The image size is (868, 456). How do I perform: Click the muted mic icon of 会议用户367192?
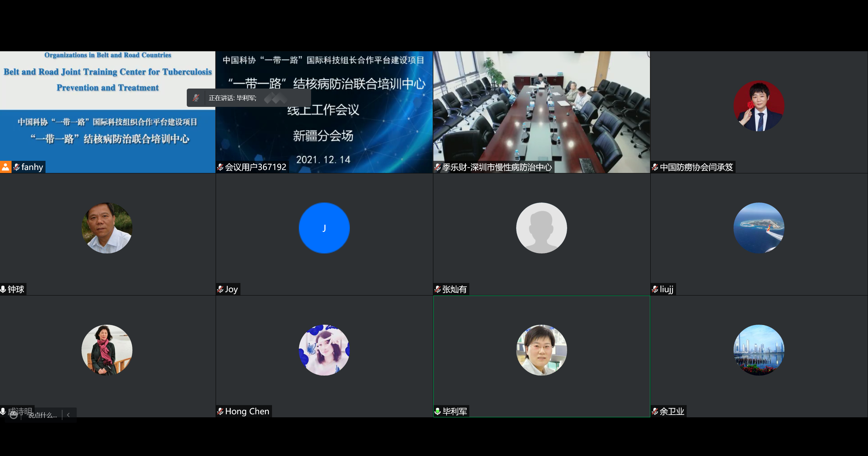point(220,167)
